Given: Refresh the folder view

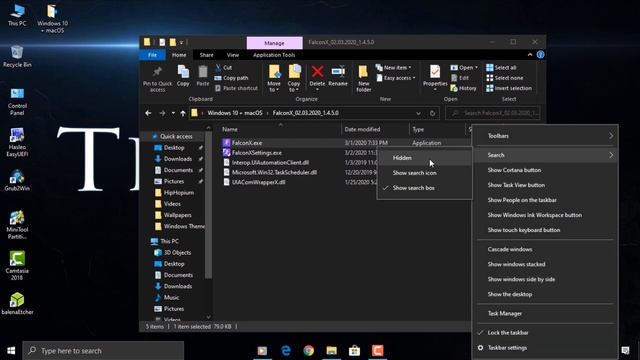Looking at the screenshot, I should [433, 113].
